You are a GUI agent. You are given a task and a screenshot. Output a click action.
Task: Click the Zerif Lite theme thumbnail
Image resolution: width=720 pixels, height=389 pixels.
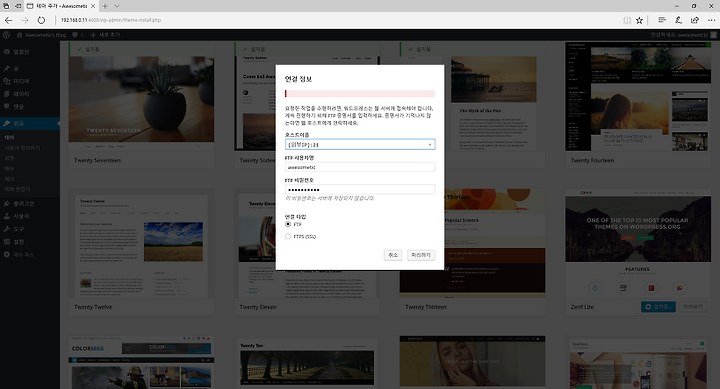click(638, 243)
